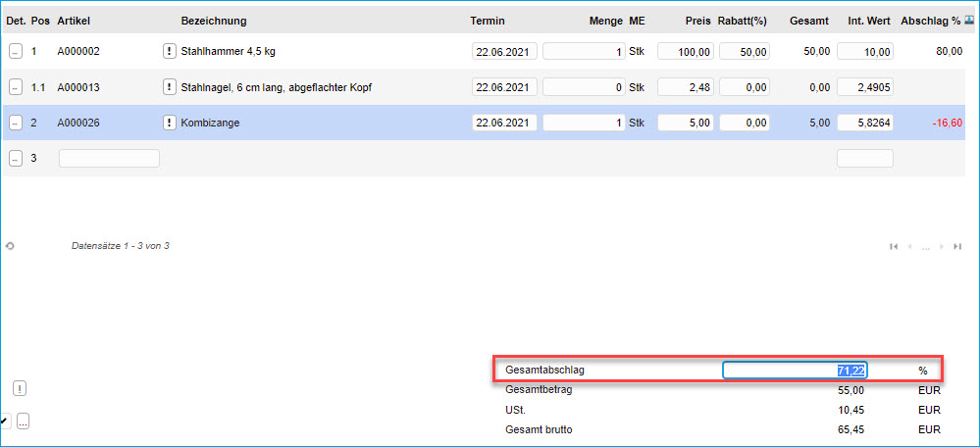This screenshot has height=447, width=980.
Task: Sort by Preis column header
Action: click(x=698, y=21)
